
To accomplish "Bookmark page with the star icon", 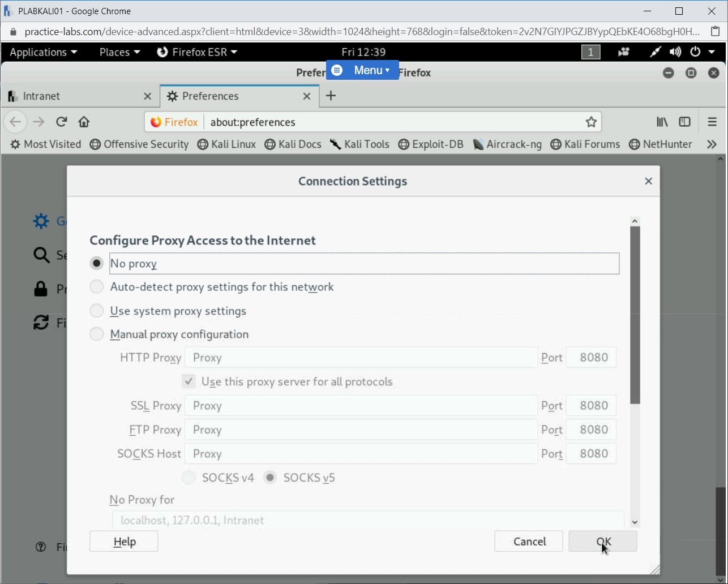I will (x=591, y=122).
